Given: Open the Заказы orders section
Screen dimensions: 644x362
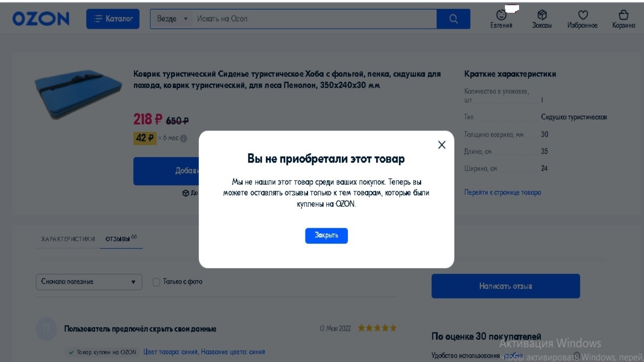Looking at the screenshot, I should pos(541,18).
